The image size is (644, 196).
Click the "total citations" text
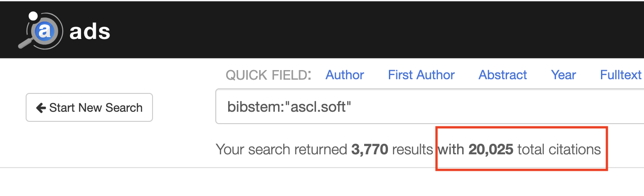[x=559, y=149]
